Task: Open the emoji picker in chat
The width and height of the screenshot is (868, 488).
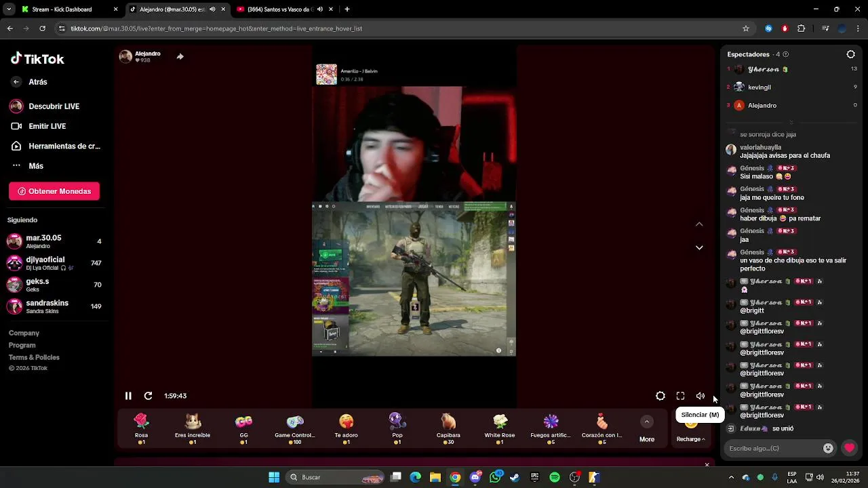Action: 828,448
